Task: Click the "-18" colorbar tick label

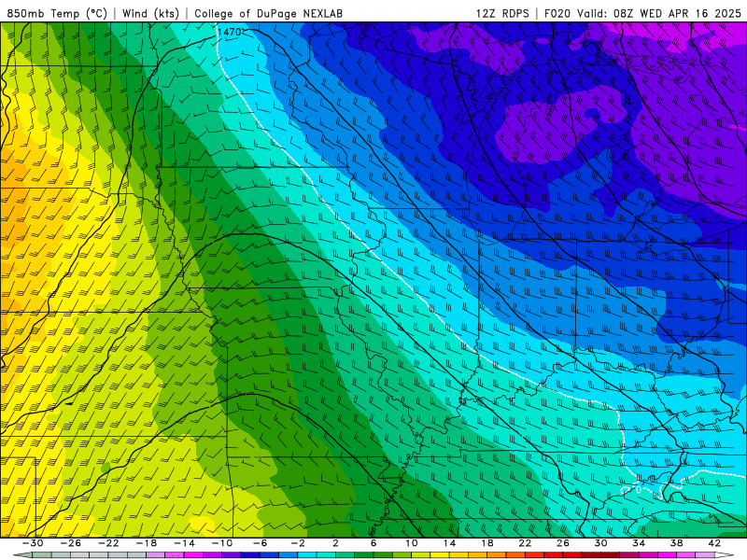Action: click(147, 543)
